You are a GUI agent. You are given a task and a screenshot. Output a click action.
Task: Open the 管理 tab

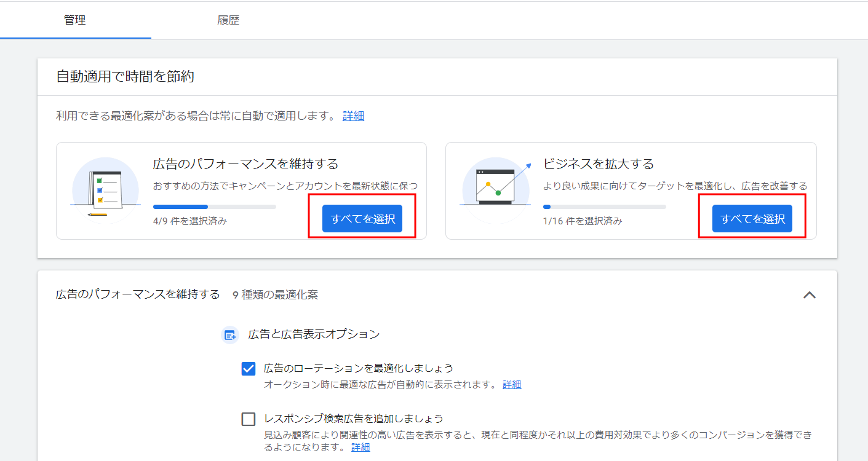pyautogui.click(x=75, y=20)
